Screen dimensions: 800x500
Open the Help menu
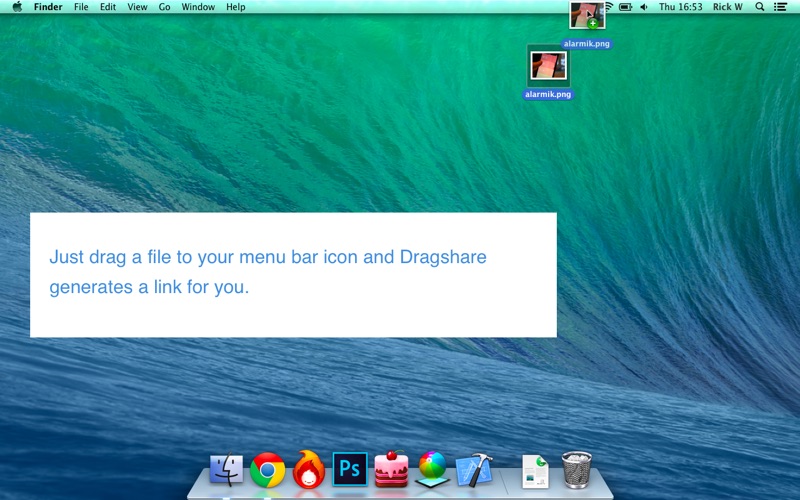pos(235,7)
